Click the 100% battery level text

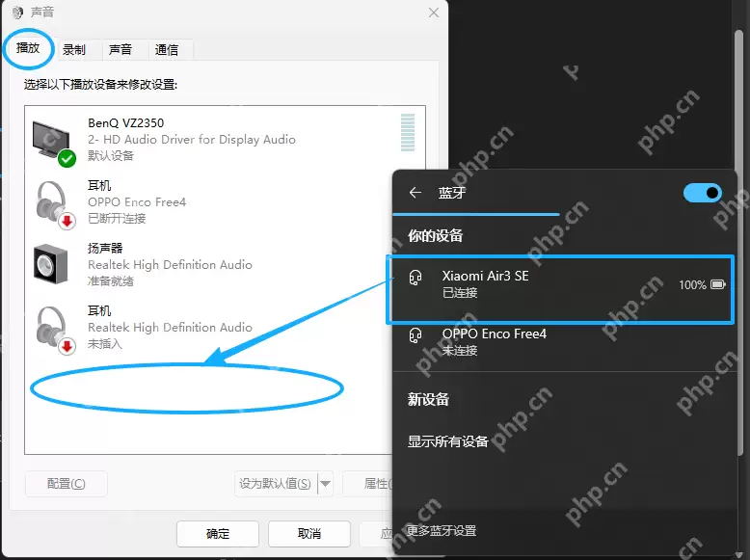692,285
